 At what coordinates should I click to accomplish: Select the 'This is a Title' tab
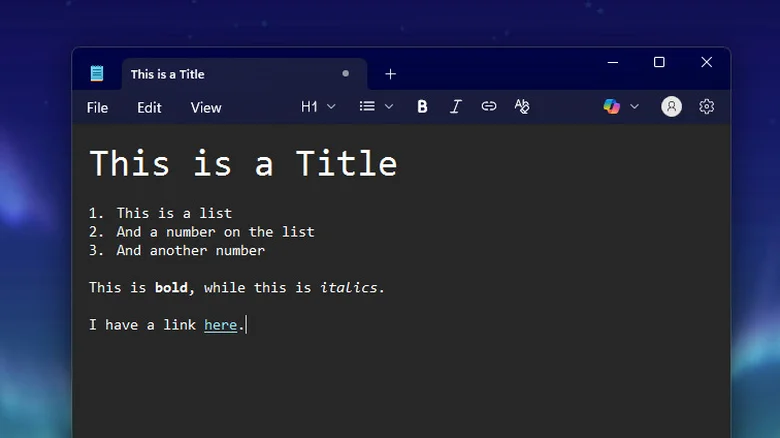[200, 74]
